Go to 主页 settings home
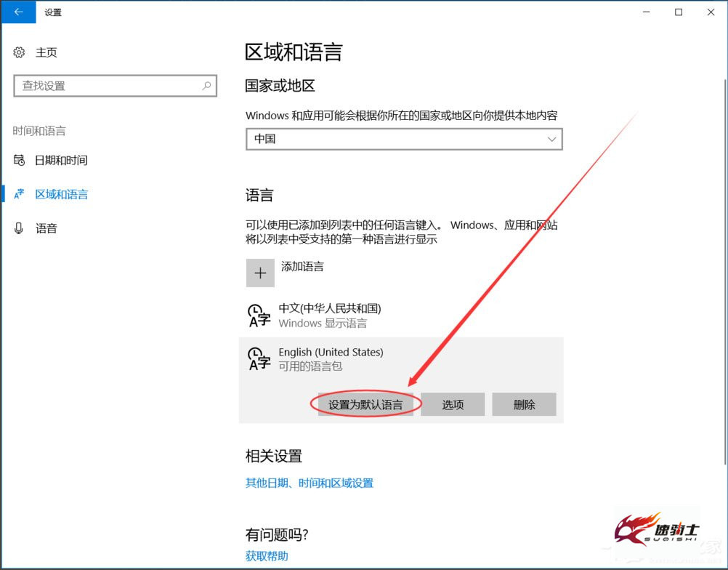728x570 pixels. 46,52
